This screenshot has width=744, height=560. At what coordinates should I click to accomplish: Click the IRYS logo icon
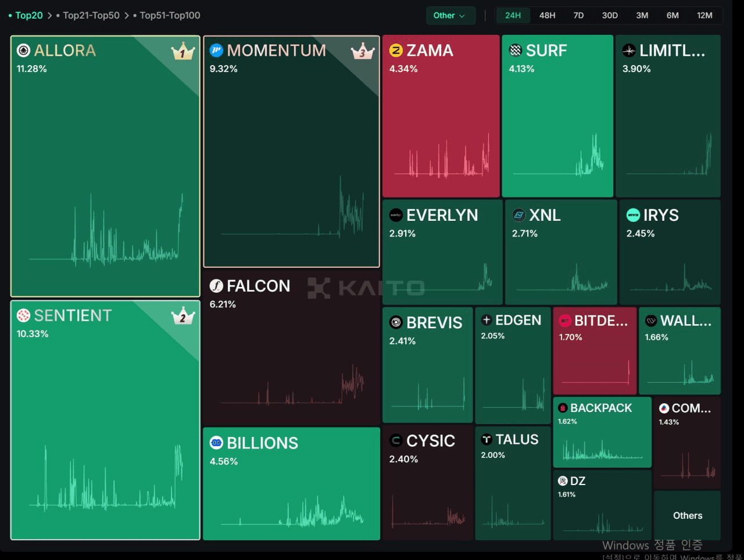tap(633, 215)
